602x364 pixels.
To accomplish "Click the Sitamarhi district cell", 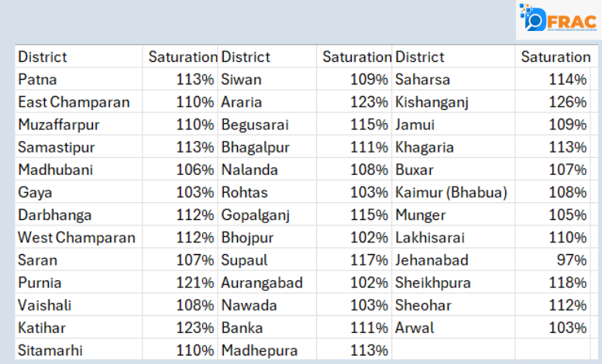I will click(50, 351).
